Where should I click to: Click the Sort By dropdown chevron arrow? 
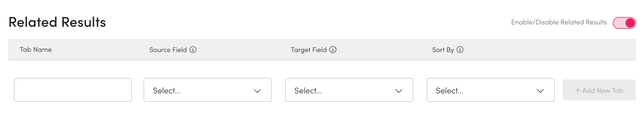point(540,91)
